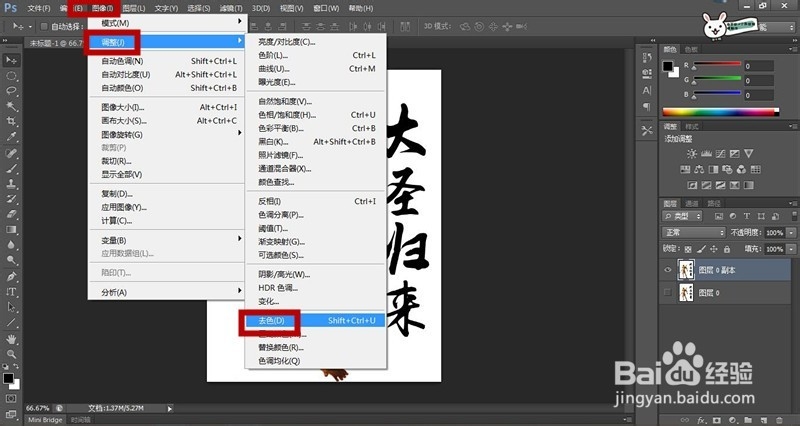Open the 填充 fill dropdown arrow
The width and height of the screenshot is (800, 426).
(791, 249)
